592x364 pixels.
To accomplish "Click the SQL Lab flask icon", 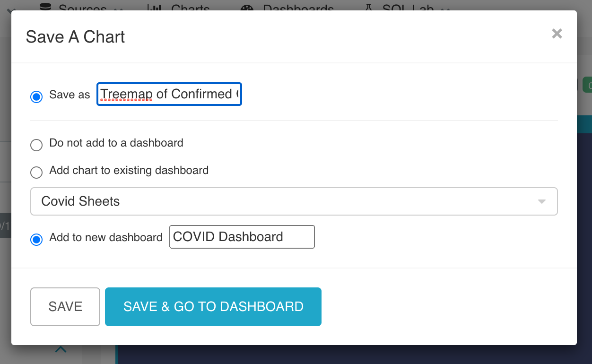I will tap(368, 7).
